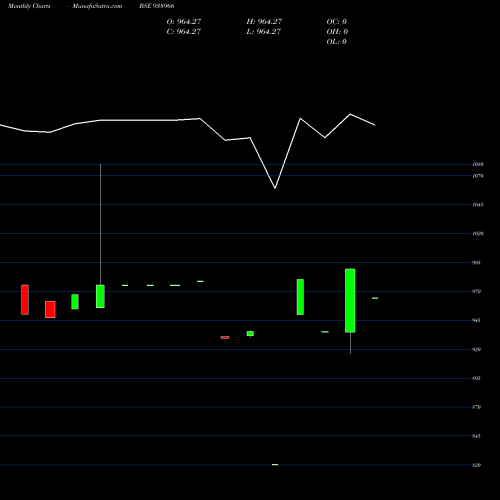500x500 pixels.
Task: Click the 'OC: 0' readout
Action: click(x=337, y=21)
